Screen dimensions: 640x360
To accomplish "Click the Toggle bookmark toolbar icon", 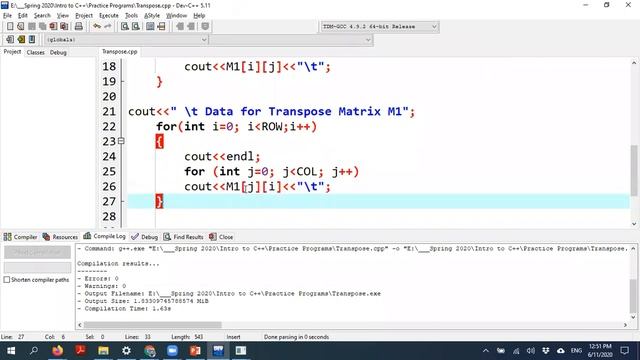I will (205, 27).
